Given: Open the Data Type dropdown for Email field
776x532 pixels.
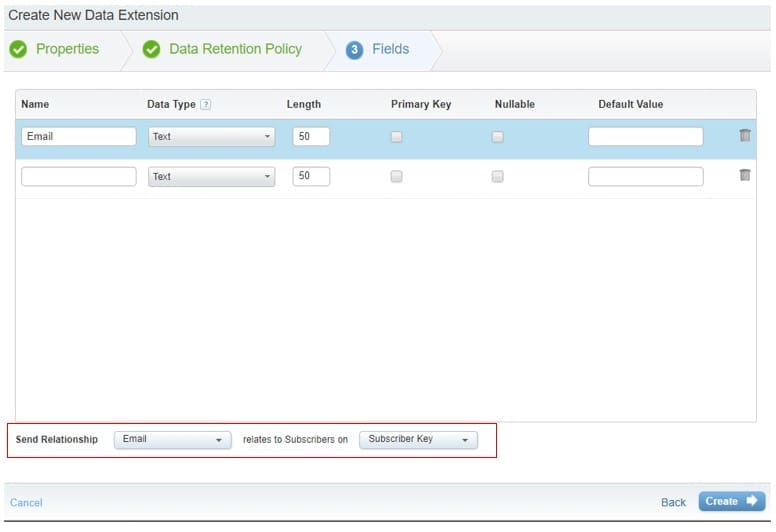Looking at the screenshot, I should pyautogui.click(x=211, y=137).
